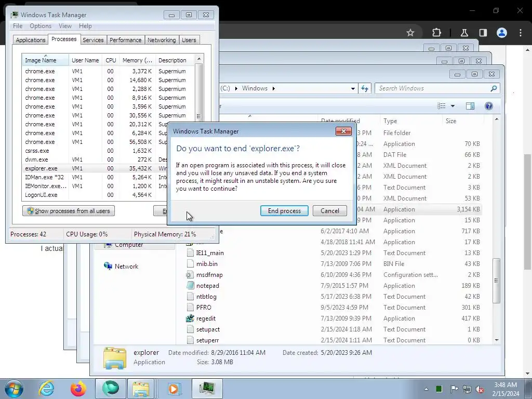Image resolution: width=532 pixels, height=399 pixels.
Task: Select the notepad application file
Action: [x=208, y=286]
